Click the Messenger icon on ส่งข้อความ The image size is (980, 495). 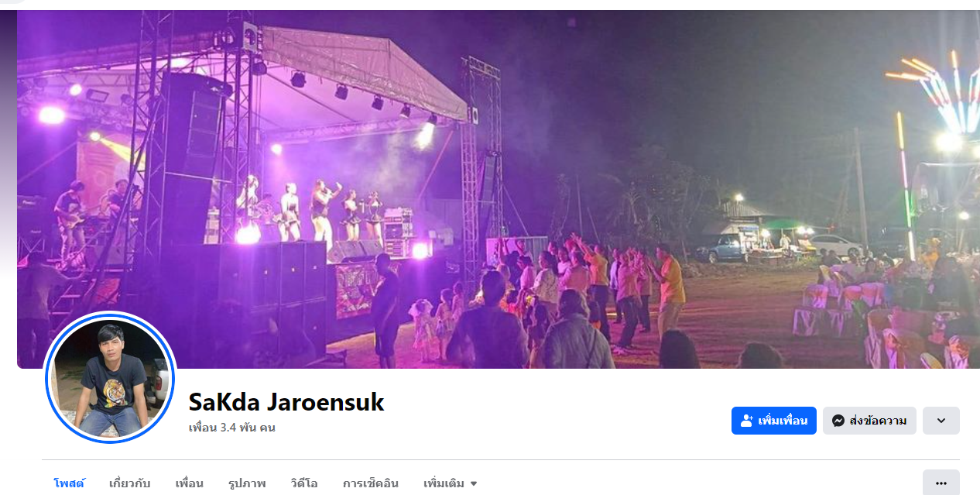click(x=838, y=421)
